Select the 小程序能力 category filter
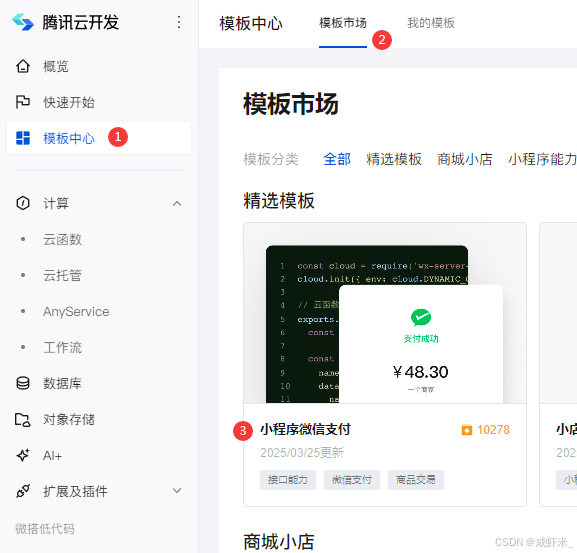Screen dimensions: 577x553 (542, 159)
